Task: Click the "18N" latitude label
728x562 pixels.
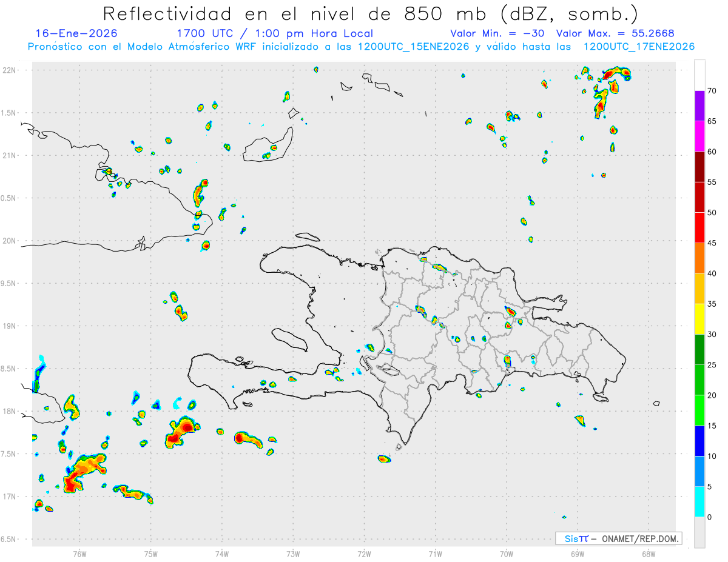Action: 10,412
